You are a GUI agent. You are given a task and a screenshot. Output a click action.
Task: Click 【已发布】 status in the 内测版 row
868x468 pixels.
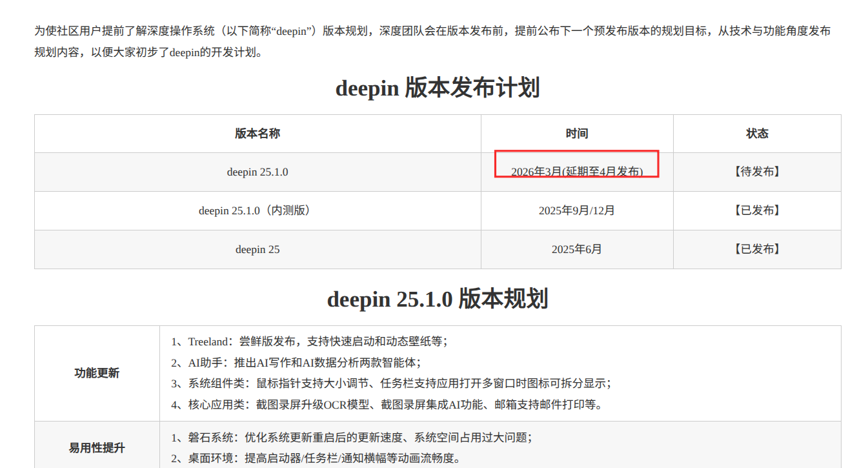(x=757, y=210)
